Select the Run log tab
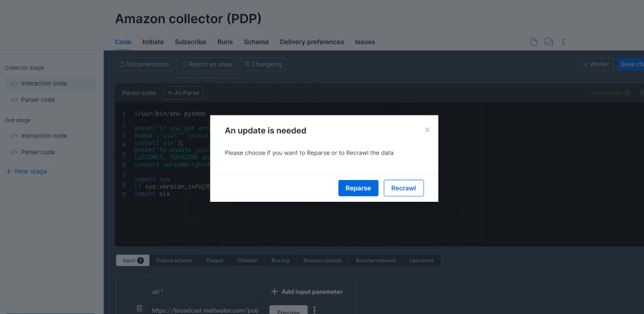 280,261
